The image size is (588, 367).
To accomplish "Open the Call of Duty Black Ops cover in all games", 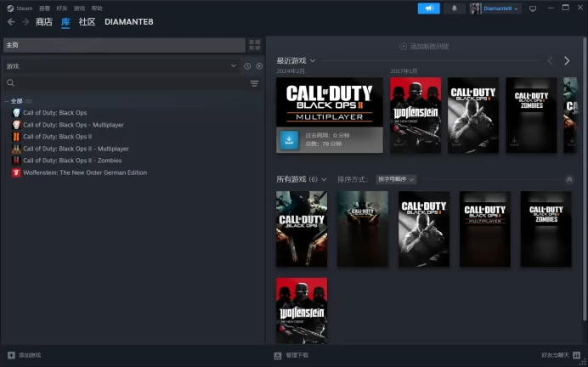I will (302, 229).
